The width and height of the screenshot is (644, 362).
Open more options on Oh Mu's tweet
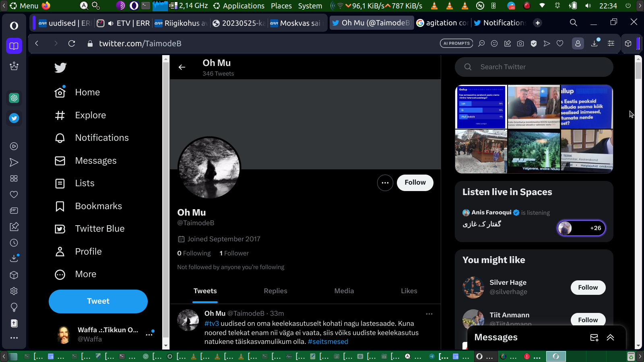coord(429,314)
